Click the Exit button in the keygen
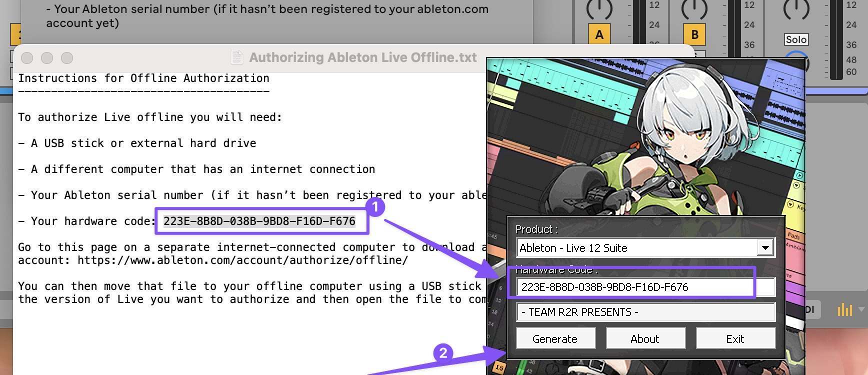This screenshot has height=375, width=868. (735, 338)
